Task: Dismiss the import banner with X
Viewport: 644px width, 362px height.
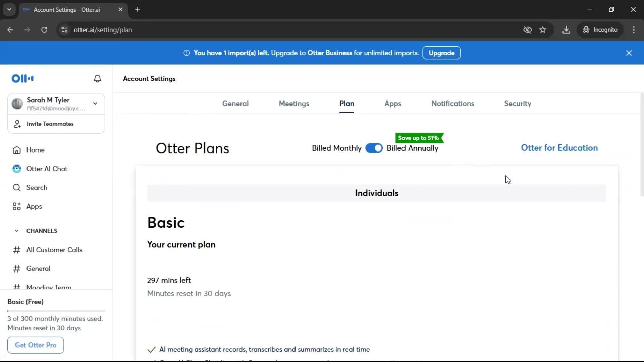Action: coord(629,53)
